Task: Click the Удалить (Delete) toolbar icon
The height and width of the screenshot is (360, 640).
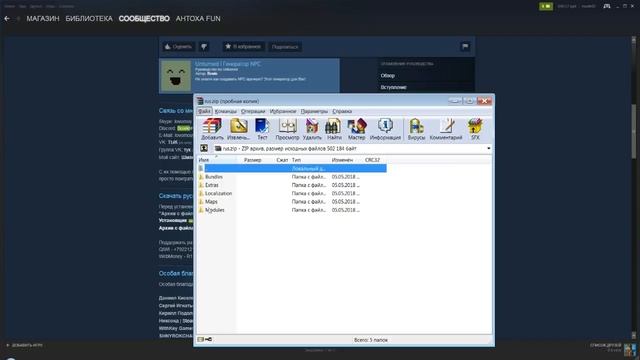Action: click(x=312, y=129)
